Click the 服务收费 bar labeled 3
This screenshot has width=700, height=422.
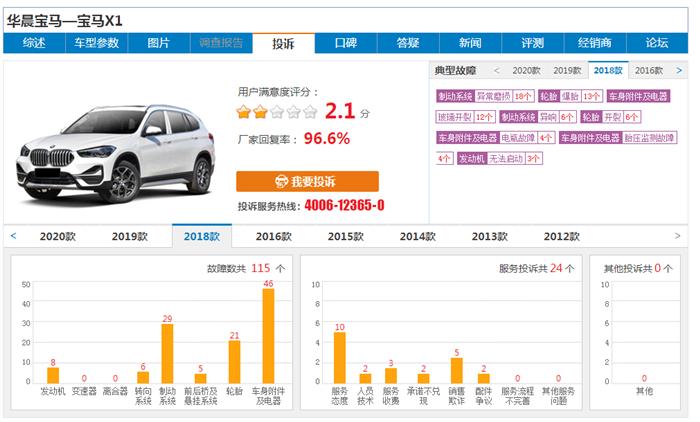[391, 376]
